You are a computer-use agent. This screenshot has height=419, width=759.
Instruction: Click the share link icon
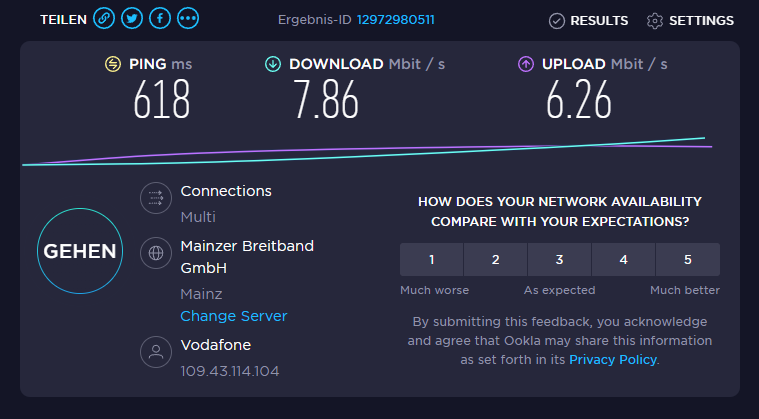tap(104, 19)
